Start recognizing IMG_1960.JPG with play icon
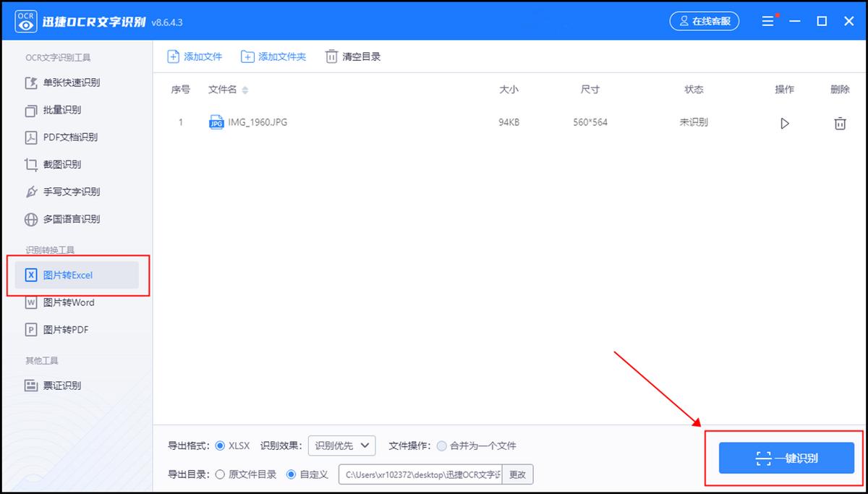868x494 pixels. pyautogui.click(x=785, y=123)
